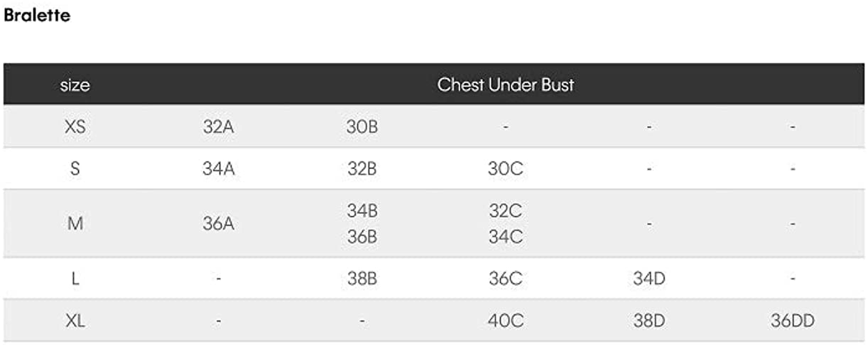Viewport: 868px width, 345px height.
Task: Select the S size row label
Action: click(75, 169)
